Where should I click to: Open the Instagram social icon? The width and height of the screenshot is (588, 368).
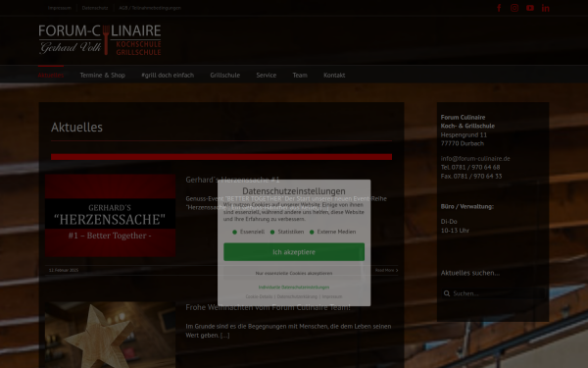click(x=514, y=8)
